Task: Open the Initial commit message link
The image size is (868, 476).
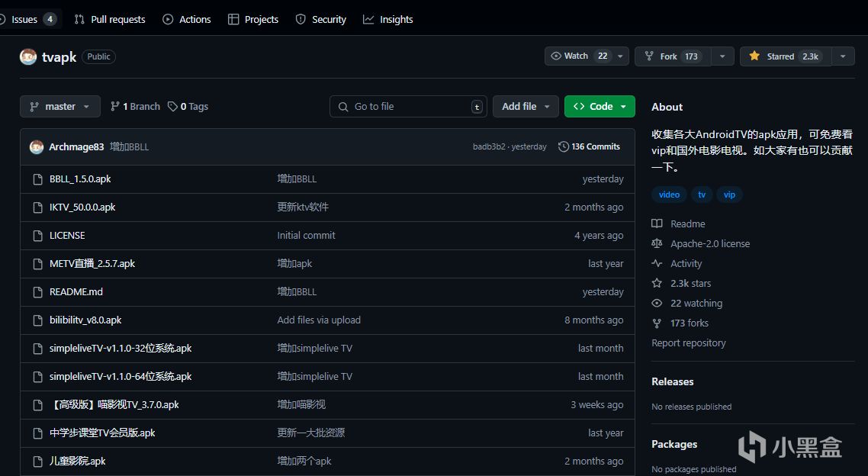Action: (306, 235)
